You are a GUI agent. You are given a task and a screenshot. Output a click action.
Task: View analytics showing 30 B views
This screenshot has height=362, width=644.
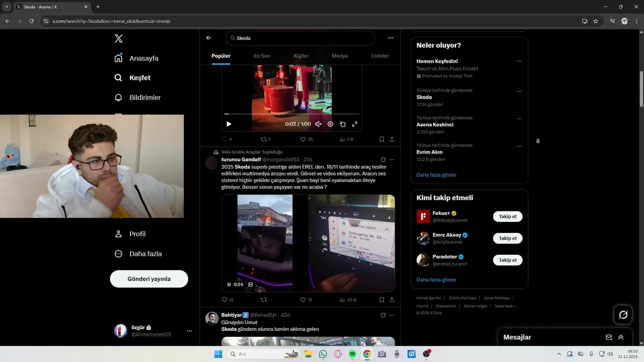click(x=348, y=300)
